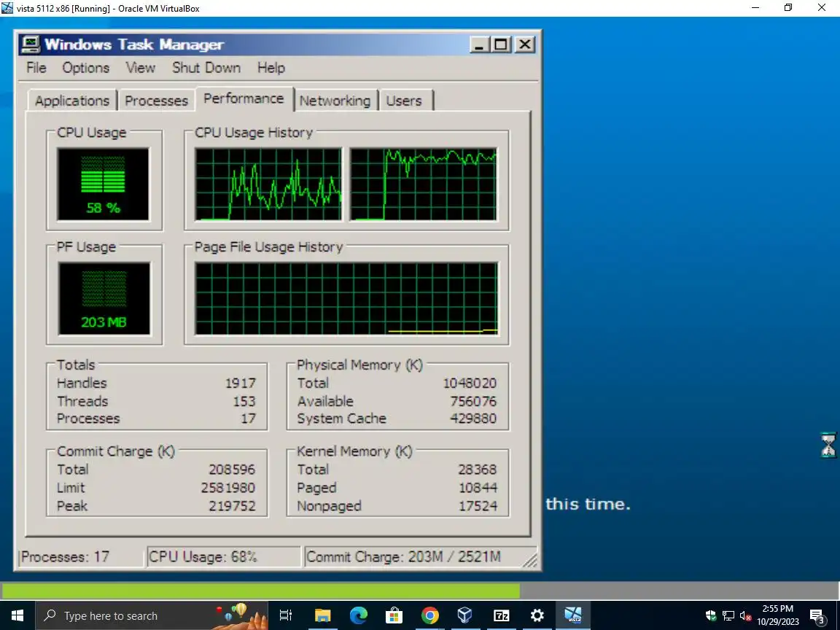Click the PF Usage 203 MB gauge
840x630 pixels.
(104, 298)
